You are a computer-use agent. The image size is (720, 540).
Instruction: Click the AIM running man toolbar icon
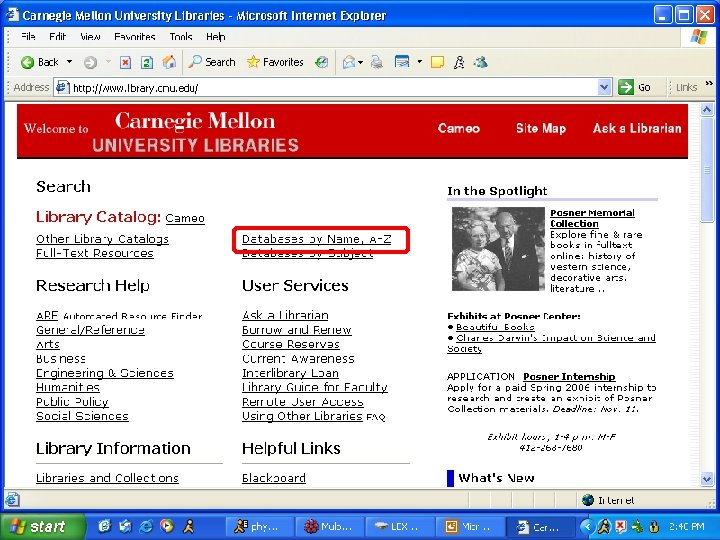[459, 62]
